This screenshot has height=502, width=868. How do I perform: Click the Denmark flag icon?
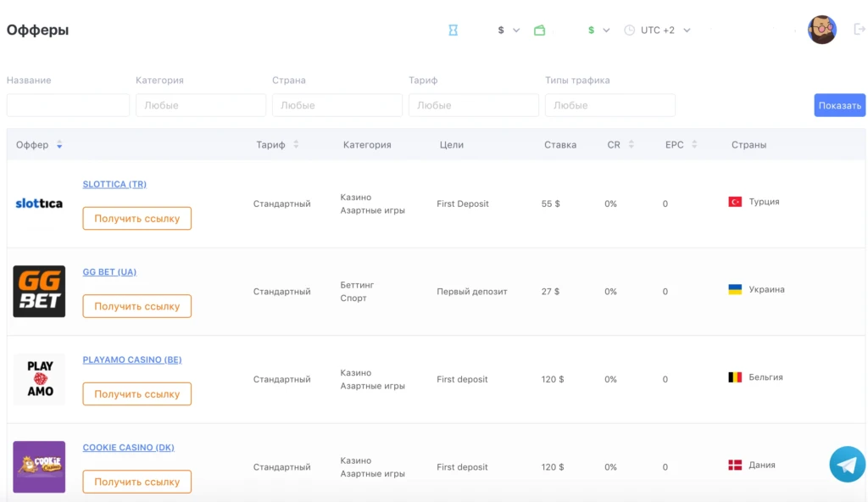tap(735, 465)
